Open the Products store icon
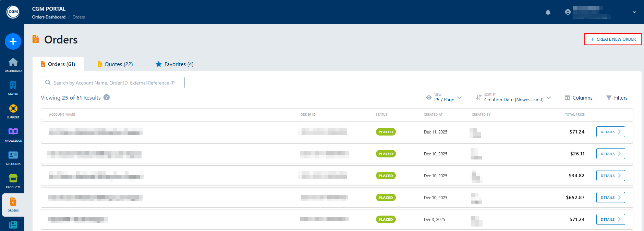644x231 pixels. (x=13, y=179)
